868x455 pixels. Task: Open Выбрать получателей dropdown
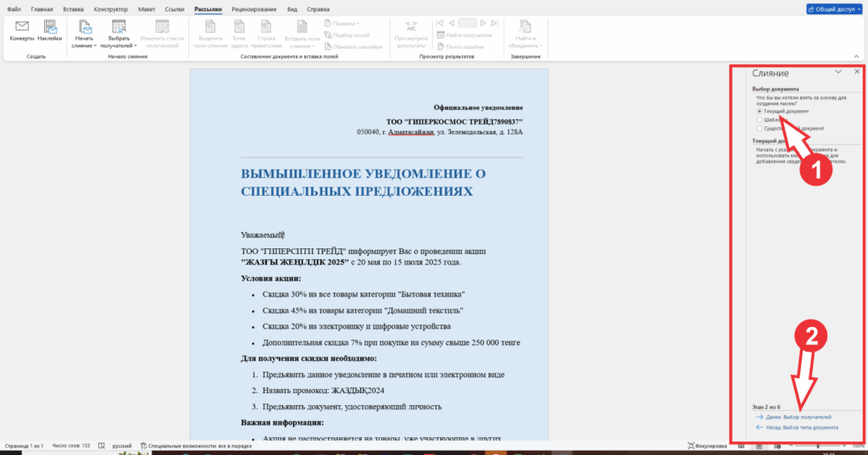119,34
